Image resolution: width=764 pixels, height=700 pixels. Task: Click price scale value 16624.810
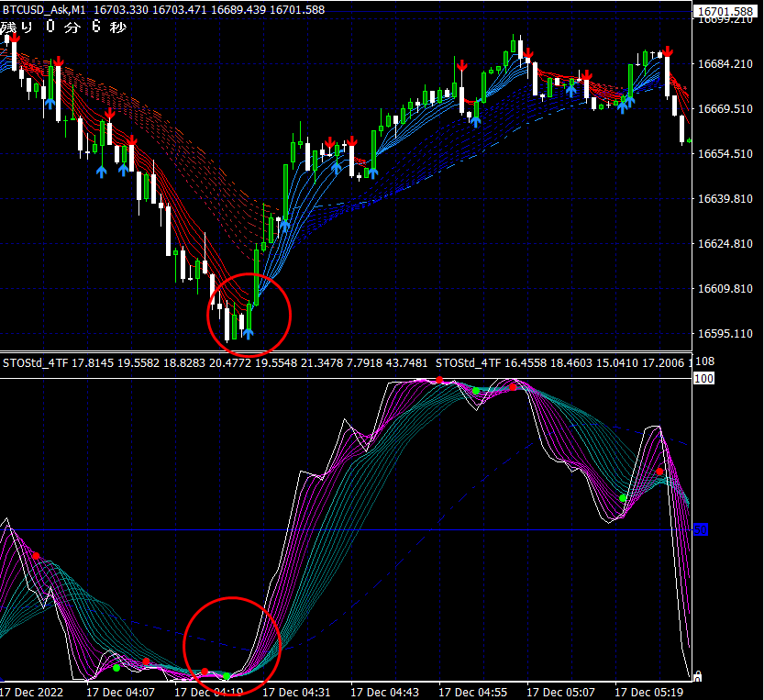[x=725, y=243]
